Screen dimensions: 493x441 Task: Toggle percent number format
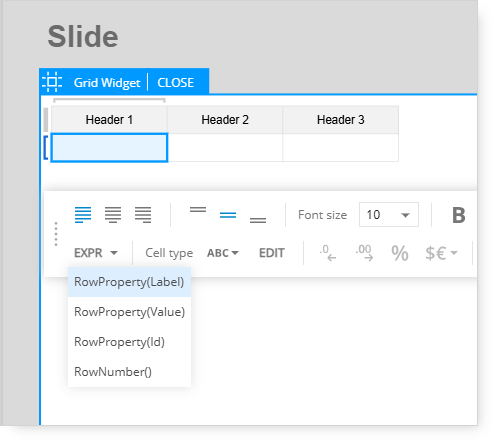[x=400, y=253]
